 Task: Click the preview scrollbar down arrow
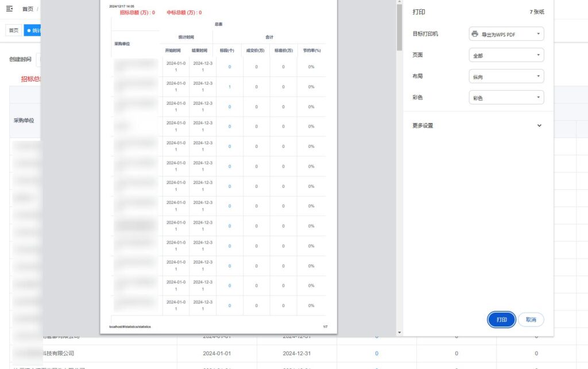(x=399, y=332)
